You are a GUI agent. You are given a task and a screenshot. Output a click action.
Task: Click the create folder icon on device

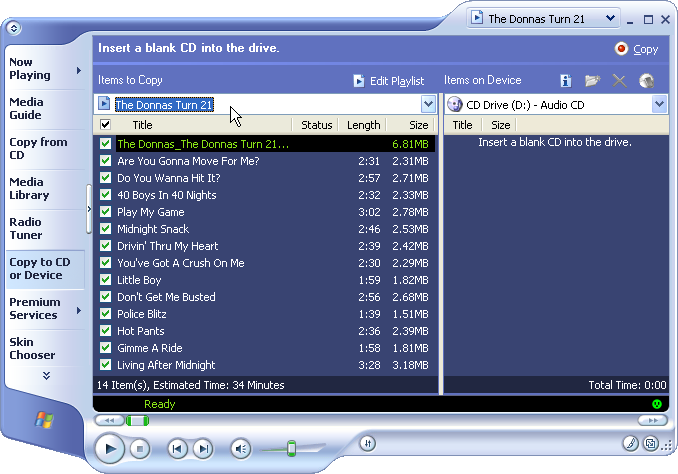592,80
